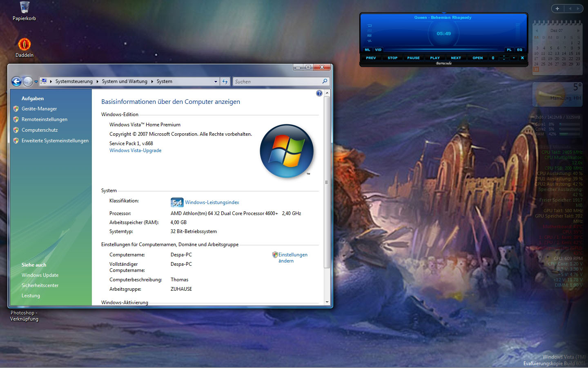
Task: Click OPEN in the media player
Action: pyautogui.click(x=477, y=58)
